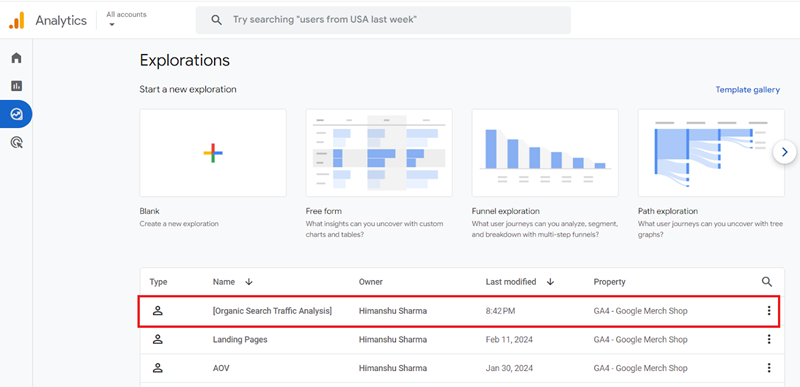Click the Path exploration title text
The height and width of the screenshot is (387, 800).
click(x=668, y=211)
